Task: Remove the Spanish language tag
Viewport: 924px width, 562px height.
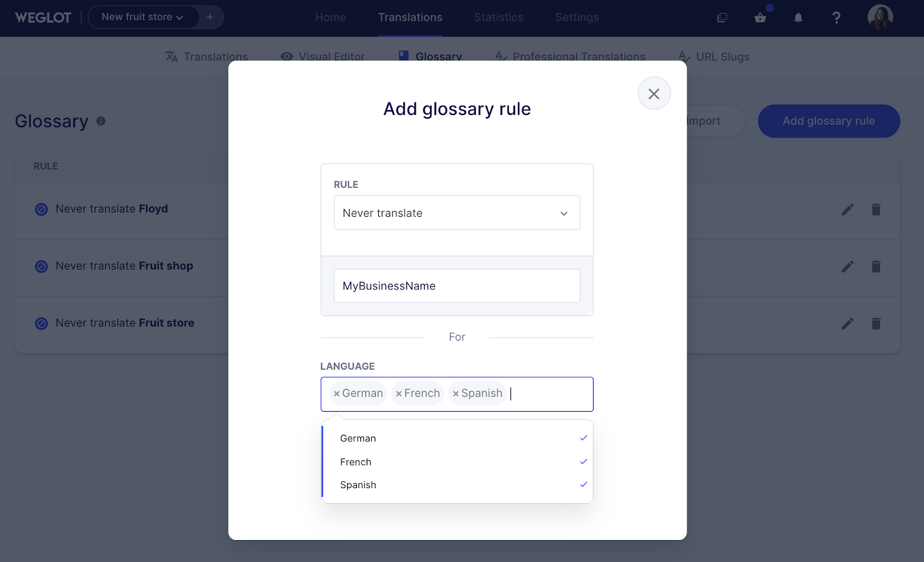Action: [456, 394]
